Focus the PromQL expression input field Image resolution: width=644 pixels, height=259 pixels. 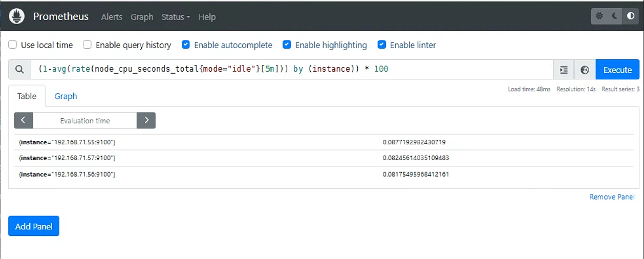click(291, 70)
